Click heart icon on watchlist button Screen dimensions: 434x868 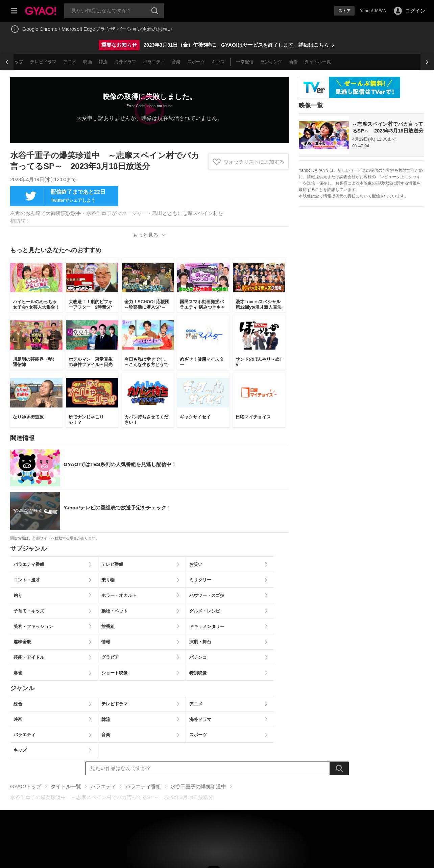217,162
